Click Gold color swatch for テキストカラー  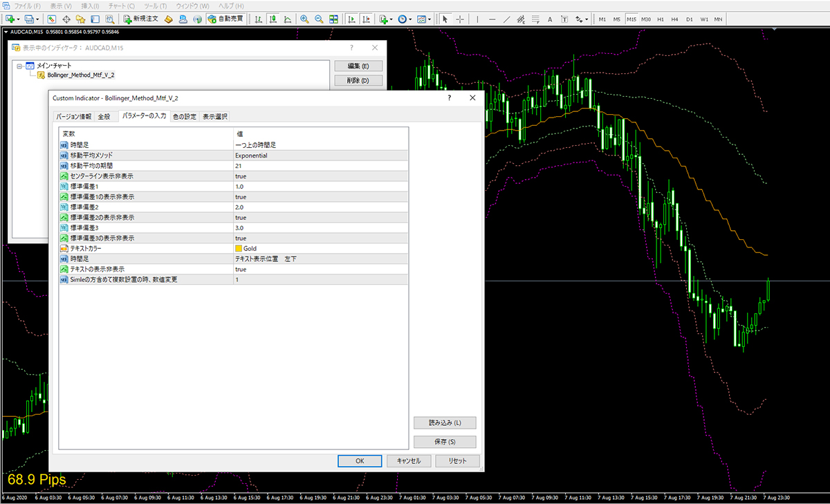pyautogui.click(x=239, y=248)
